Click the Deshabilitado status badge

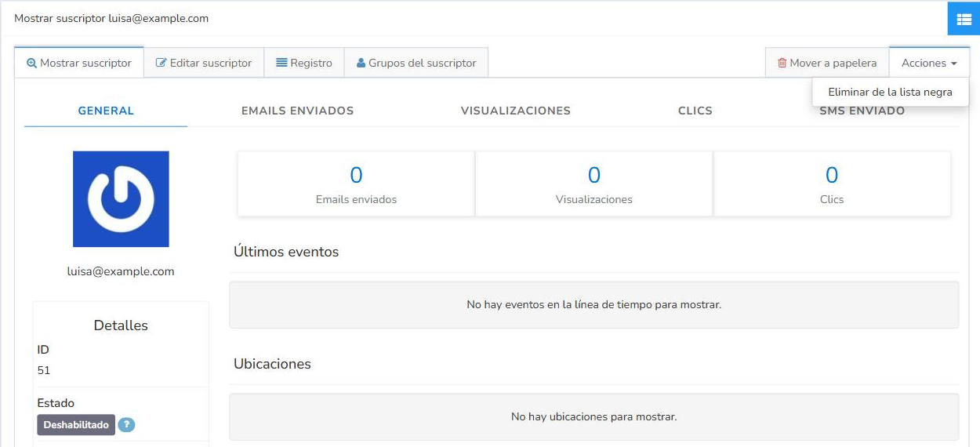coord(76,425)
